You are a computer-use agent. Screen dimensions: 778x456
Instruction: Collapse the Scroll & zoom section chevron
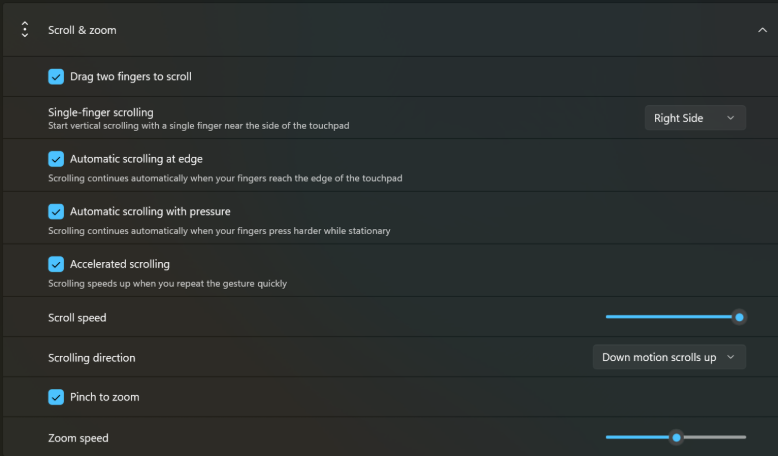coord(762,30)
